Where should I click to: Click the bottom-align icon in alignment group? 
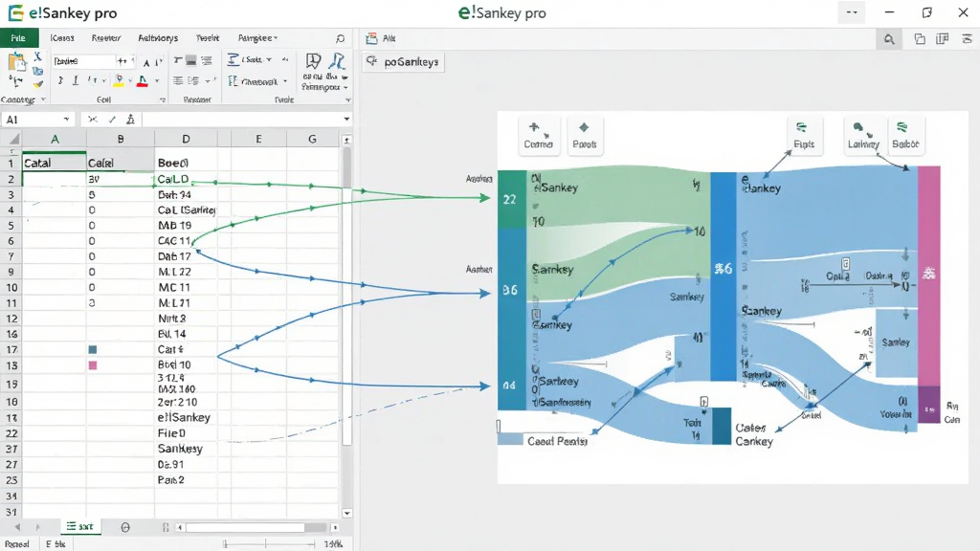click(207, 60)
